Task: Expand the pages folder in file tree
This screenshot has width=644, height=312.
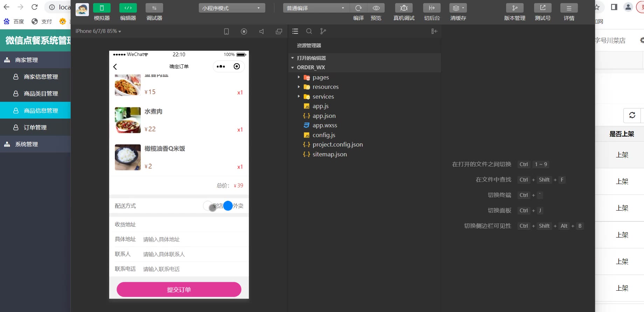Action: [320, 77]
